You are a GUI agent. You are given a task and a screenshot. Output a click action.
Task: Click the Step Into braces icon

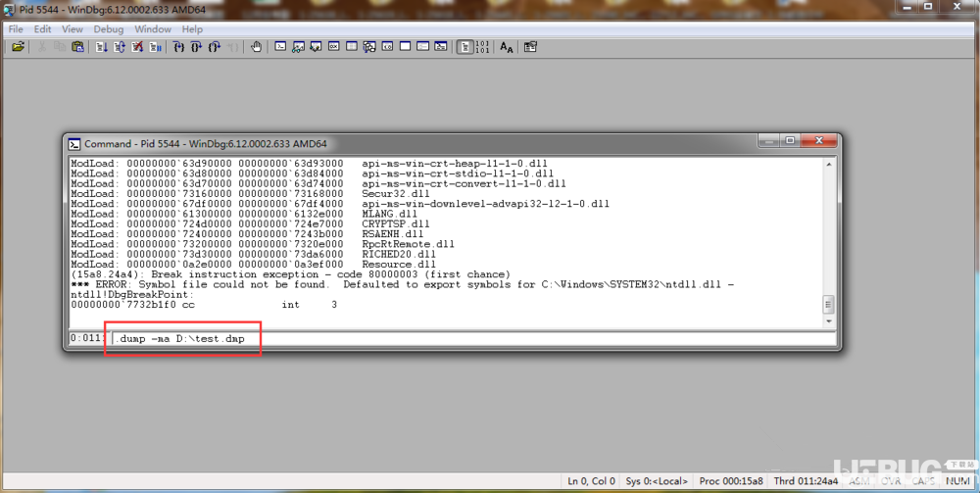coord(178,47)
